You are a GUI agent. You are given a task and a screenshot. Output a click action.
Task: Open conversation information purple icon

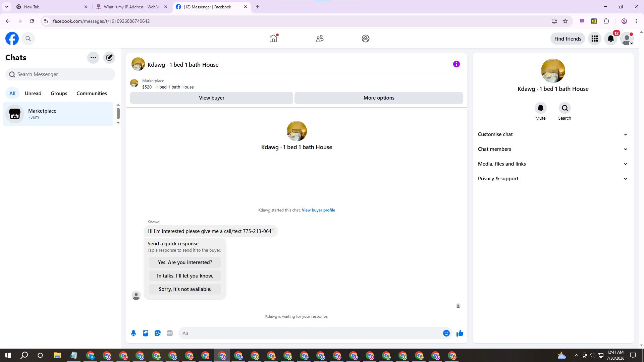pos(457,64)
